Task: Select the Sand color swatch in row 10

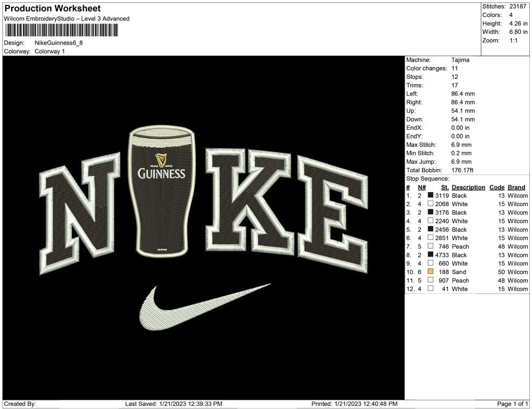Action: (430, 272)
